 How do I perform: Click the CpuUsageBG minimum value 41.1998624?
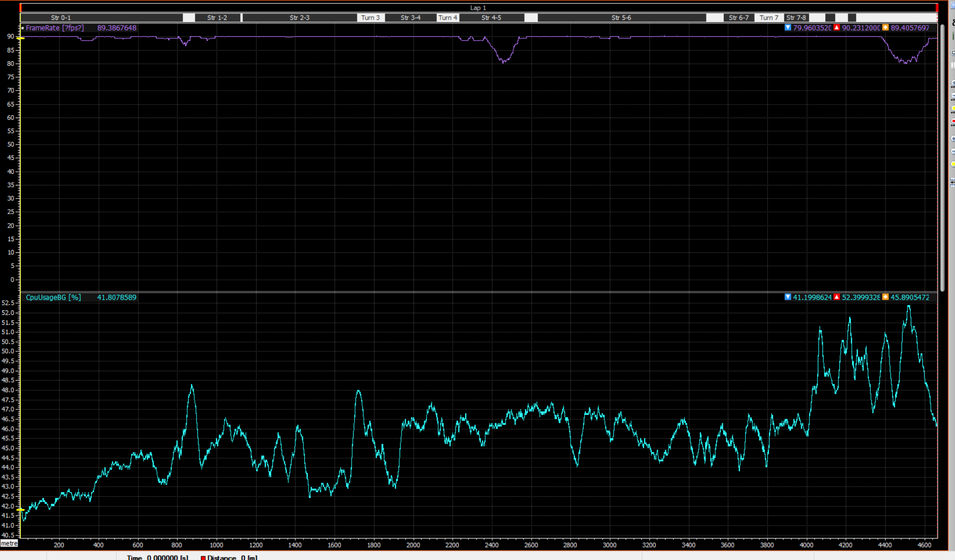coord(812,297)
